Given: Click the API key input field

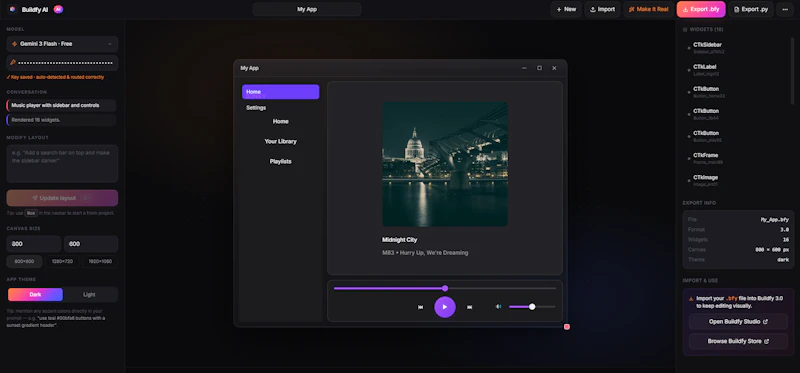Looking at the screenshot, I should 62,63.
